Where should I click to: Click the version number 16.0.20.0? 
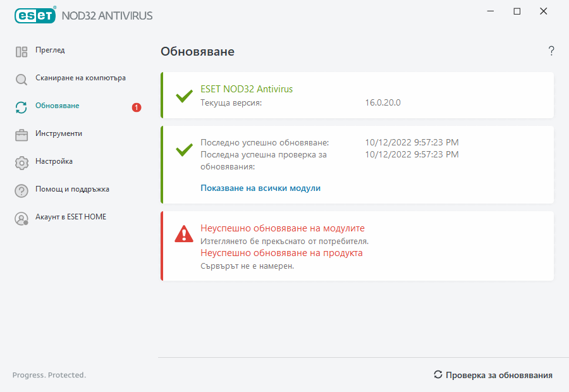click(381, 101)
